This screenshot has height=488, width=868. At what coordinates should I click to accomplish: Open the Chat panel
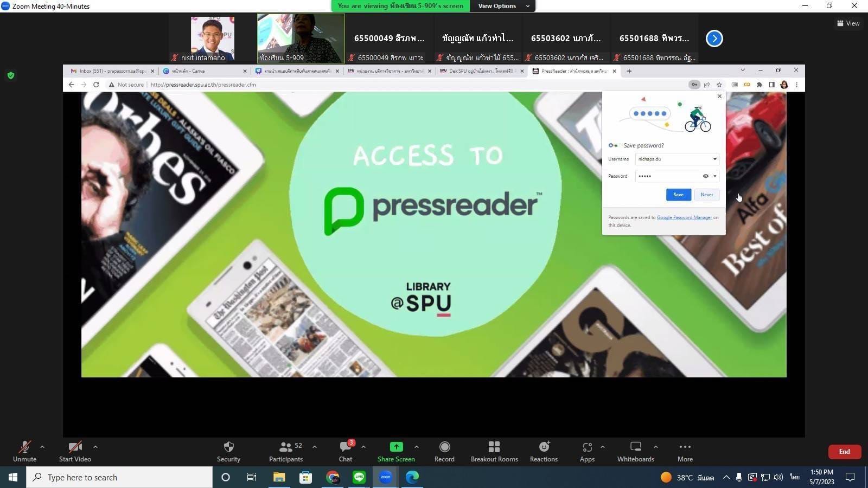click(x=345, y=447)
